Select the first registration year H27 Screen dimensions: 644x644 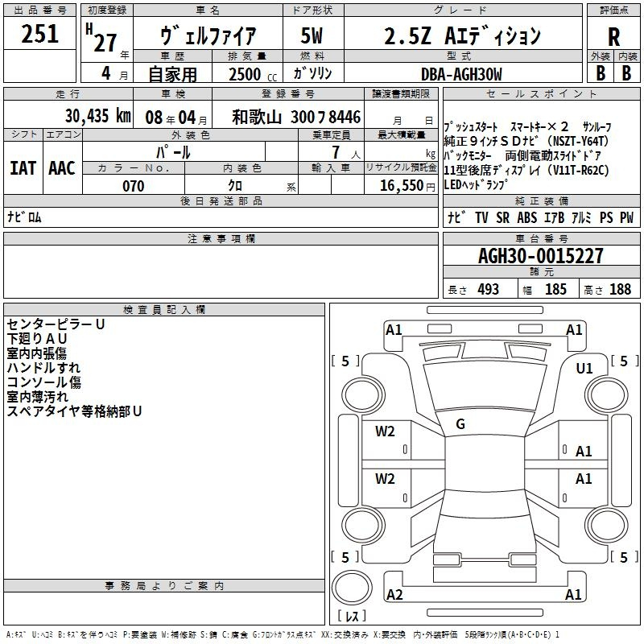[x=101, y=38]
